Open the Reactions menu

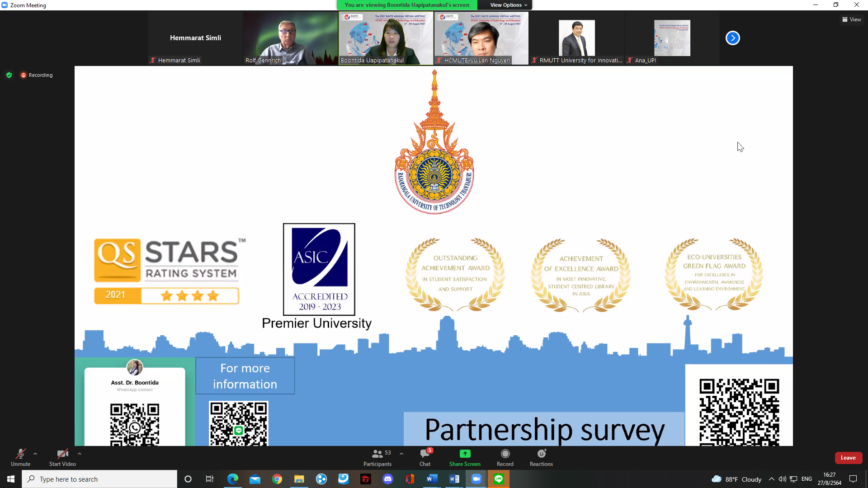(x=541, y=457)
